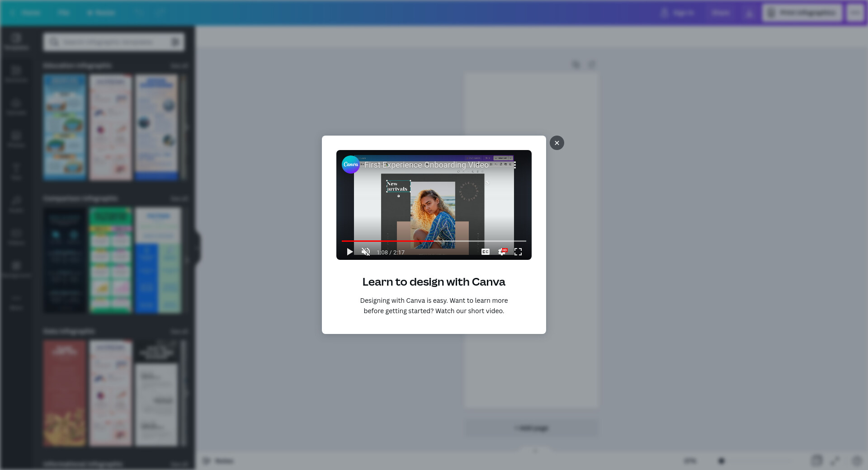
Task: Toggle closed captions on the video
Action: [x=485, y=252]
